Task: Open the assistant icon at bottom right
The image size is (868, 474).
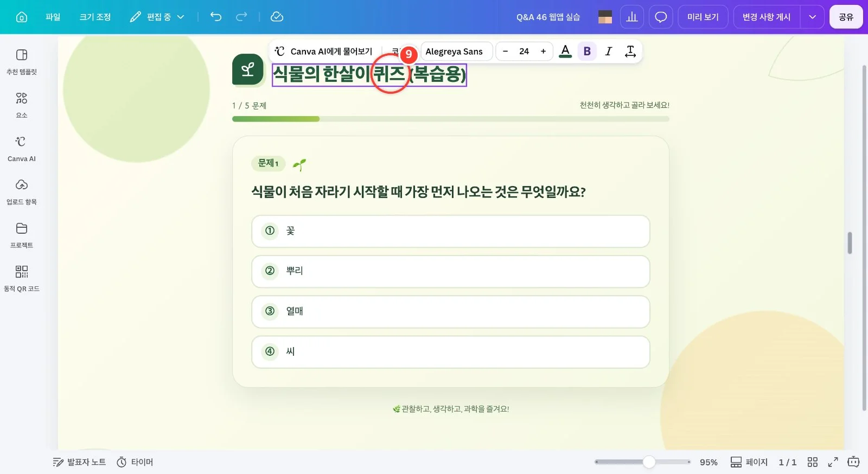Action: 853,462
